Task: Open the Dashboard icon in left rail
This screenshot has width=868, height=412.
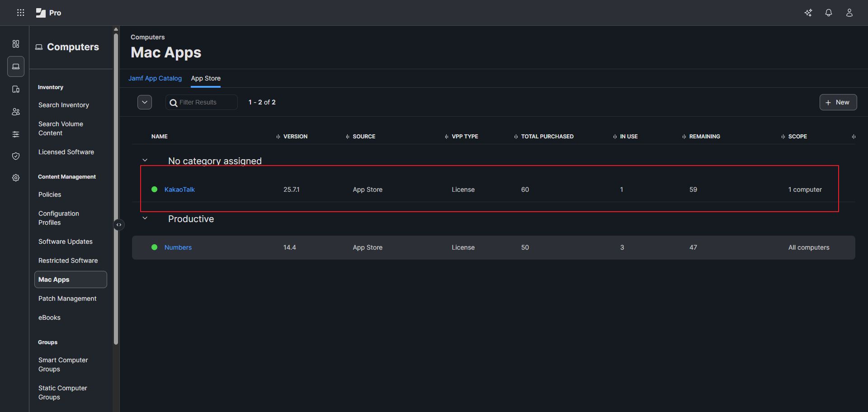Action: (x=16, y=44)
